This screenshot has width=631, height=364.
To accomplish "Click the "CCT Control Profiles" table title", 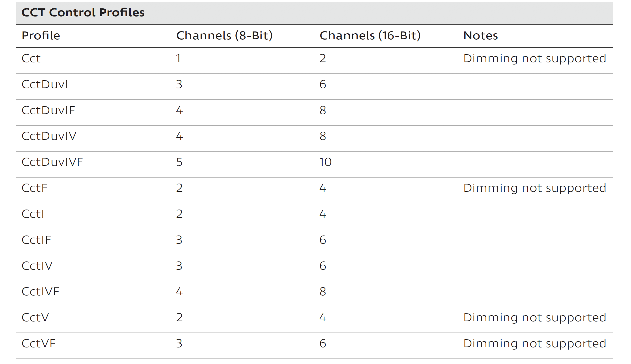I will [x=83, y=13].
